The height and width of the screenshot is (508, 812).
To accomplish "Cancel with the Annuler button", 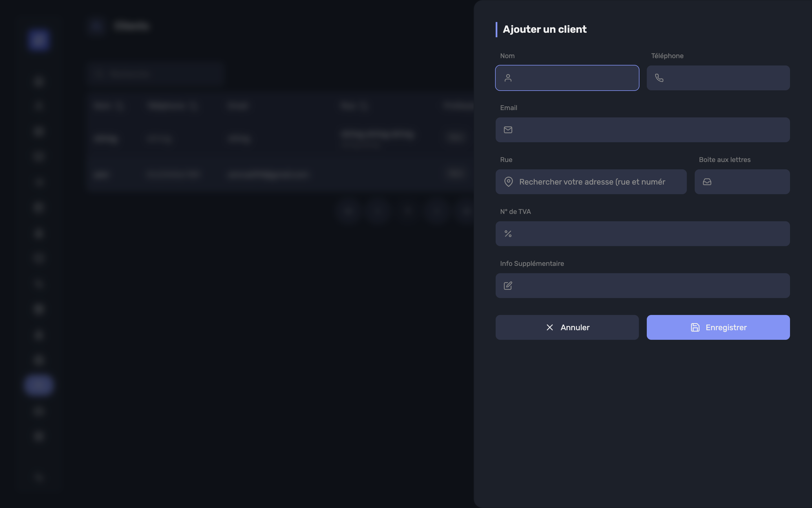I will coord(567,327).
